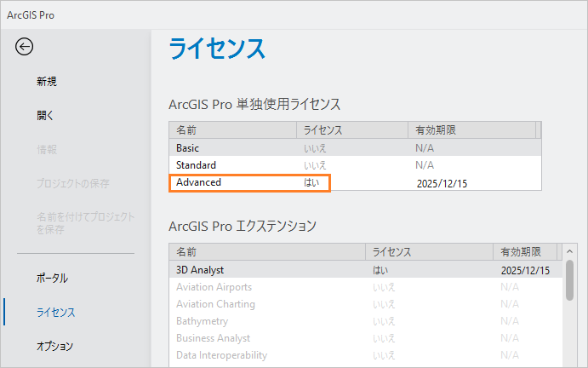Select the 3D Analyst extension row

click(366, 270)
